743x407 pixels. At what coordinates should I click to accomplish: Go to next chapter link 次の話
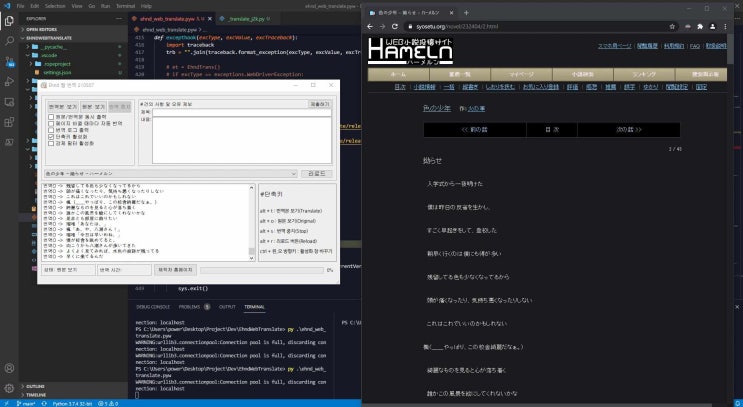click(626, 129)
